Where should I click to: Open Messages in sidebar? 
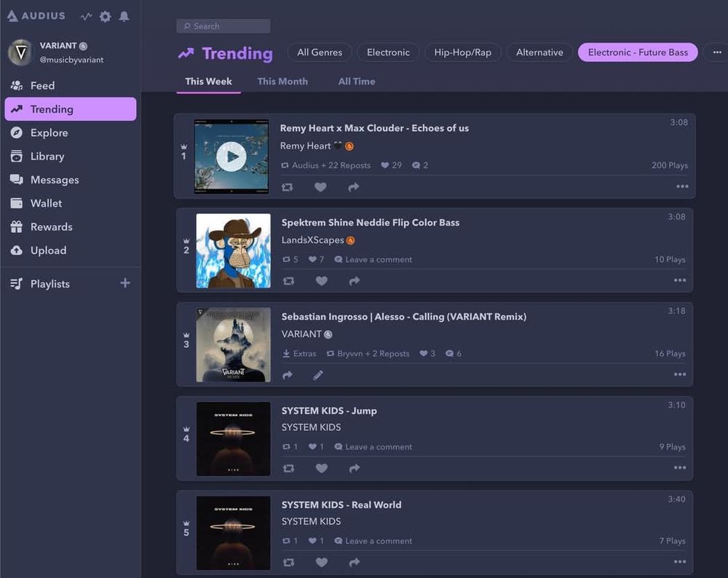pos(71,180)
